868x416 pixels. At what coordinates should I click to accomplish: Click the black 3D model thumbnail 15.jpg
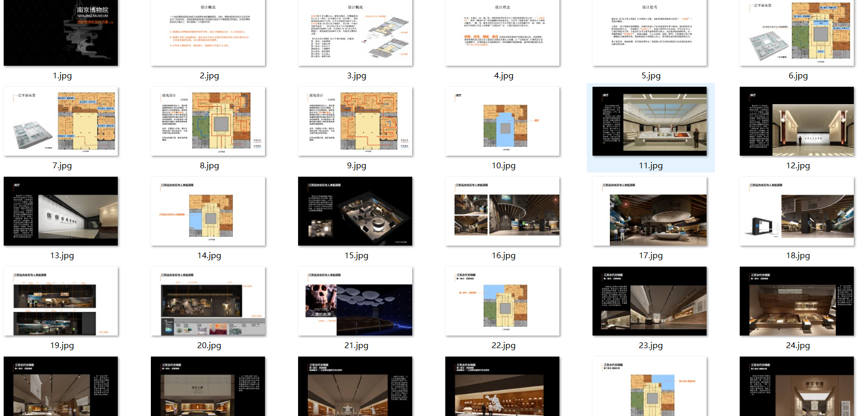coord(355,211)
